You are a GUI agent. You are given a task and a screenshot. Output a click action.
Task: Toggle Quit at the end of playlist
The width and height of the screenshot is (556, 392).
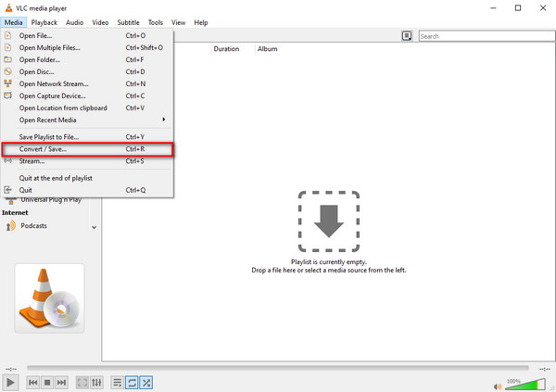pos(87,178)
